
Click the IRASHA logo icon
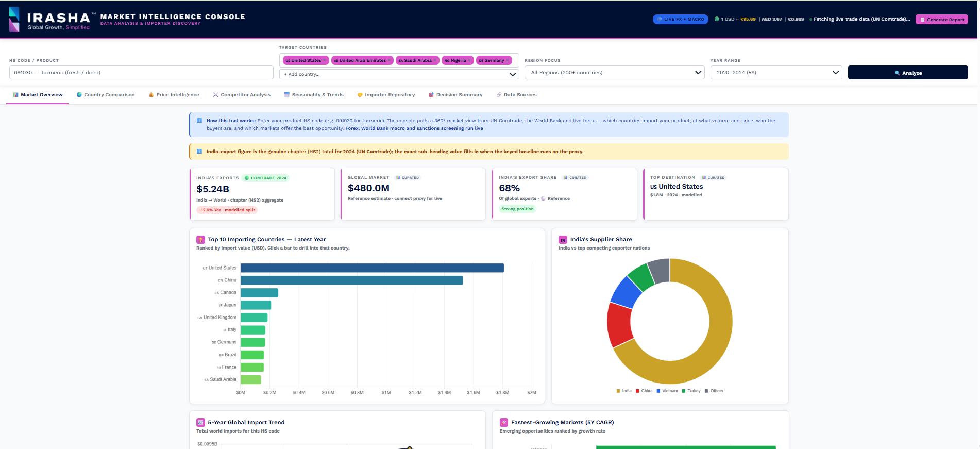pyautogui.click(x=14, y=19)
